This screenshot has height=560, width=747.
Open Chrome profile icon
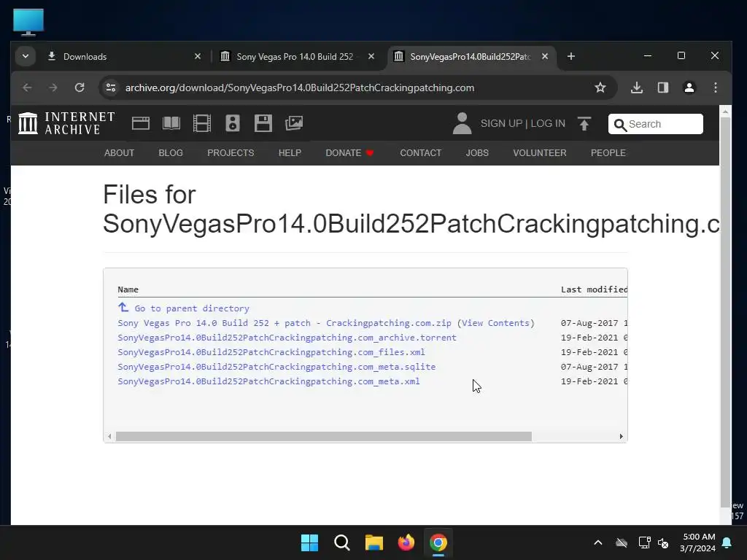pos(689,87)
